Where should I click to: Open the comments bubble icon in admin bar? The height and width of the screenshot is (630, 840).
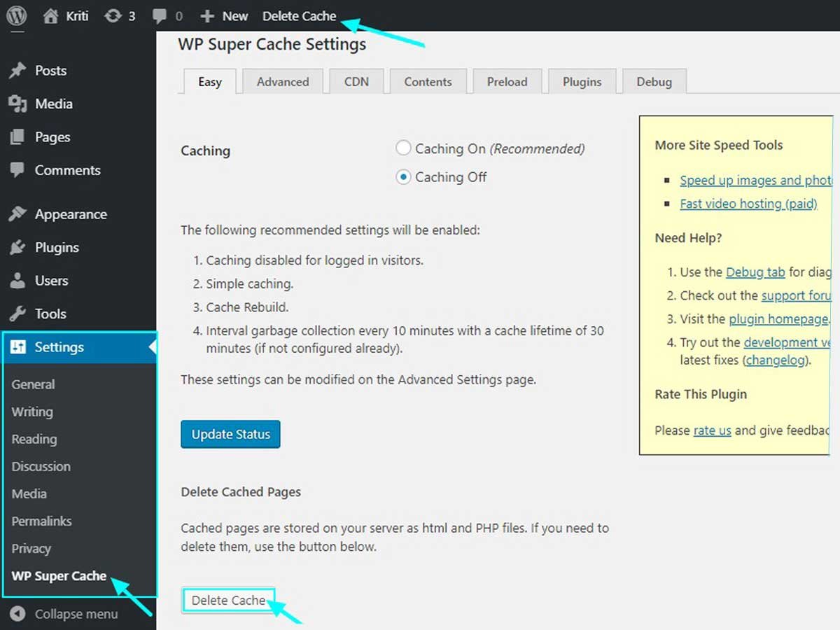pos(160,16)
